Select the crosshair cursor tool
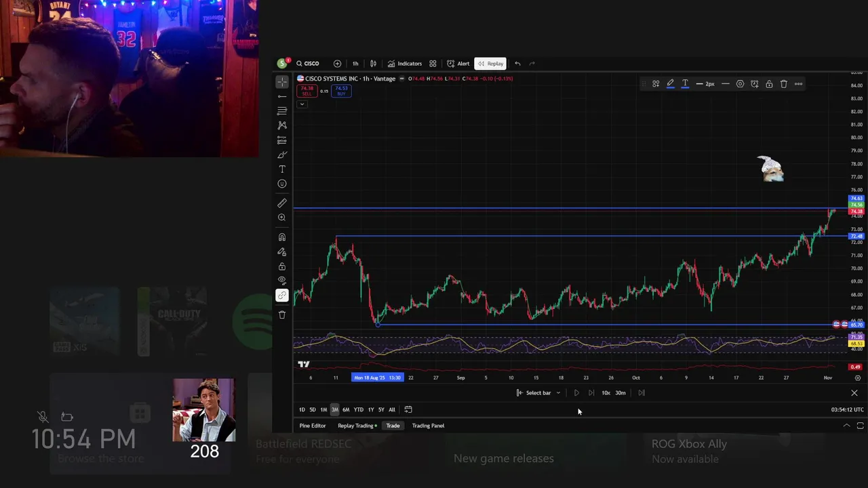This screenshot has width=868, height=488. (282, 81)
